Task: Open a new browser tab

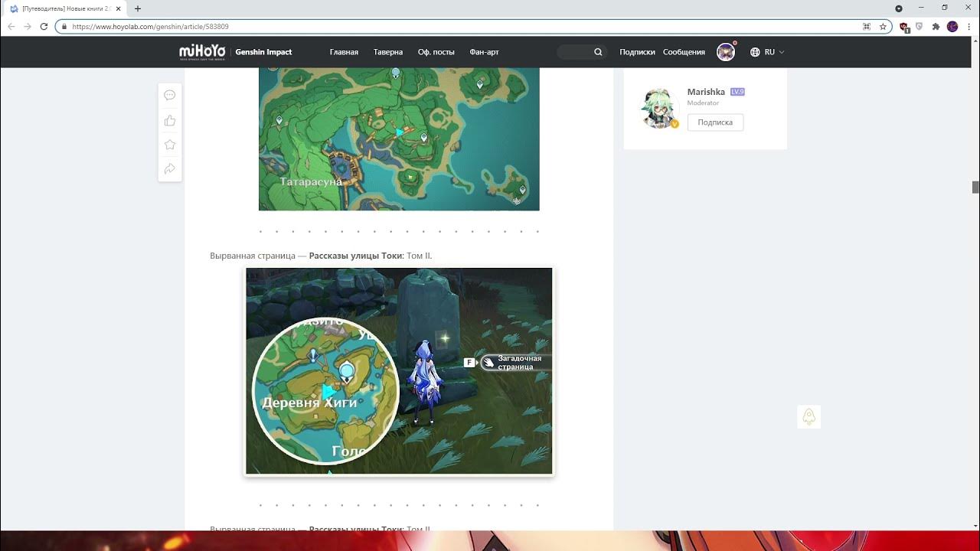Action: (x=138, y=8)
